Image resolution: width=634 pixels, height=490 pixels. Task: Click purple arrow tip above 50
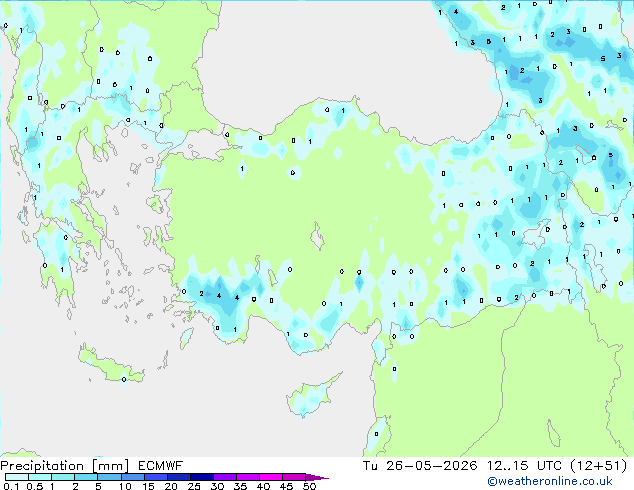pos(317,477)
